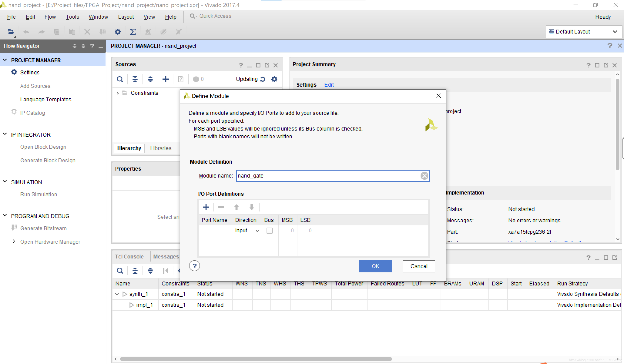Collapse the synth_1 run row
Image resolution: width=624 pixels, height=364 pixels.
(117, 294)
